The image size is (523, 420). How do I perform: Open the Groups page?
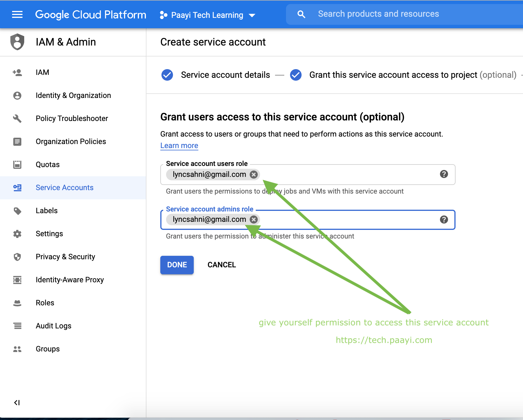(x=73, y=349)
